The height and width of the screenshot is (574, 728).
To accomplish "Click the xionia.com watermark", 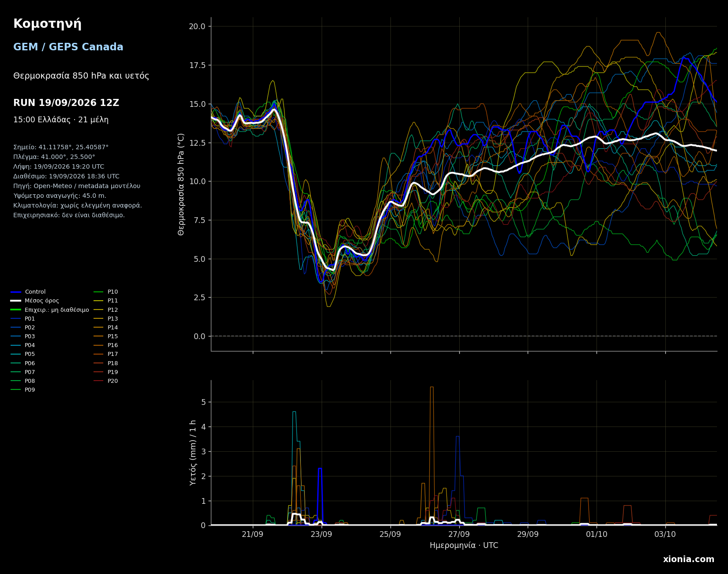I will [x=689, y=559].
